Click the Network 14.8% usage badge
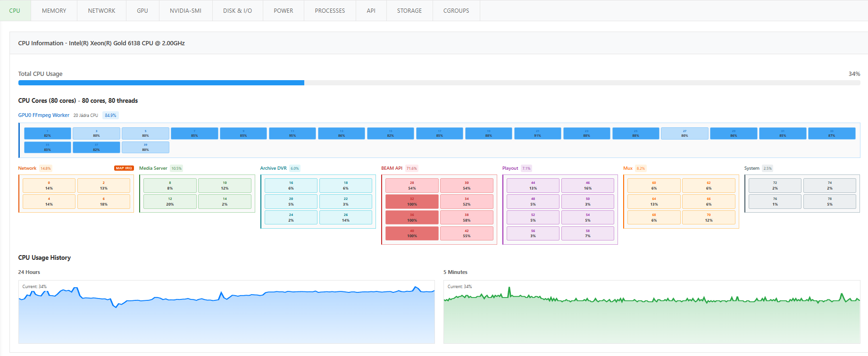The width and height of the screenshot is (868, 356). (46, 168)
